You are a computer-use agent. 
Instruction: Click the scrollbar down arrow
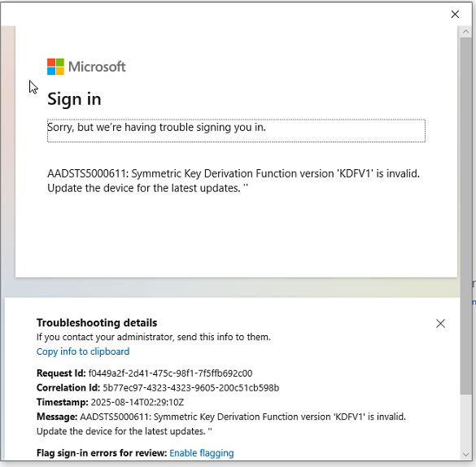pos(465,454)
